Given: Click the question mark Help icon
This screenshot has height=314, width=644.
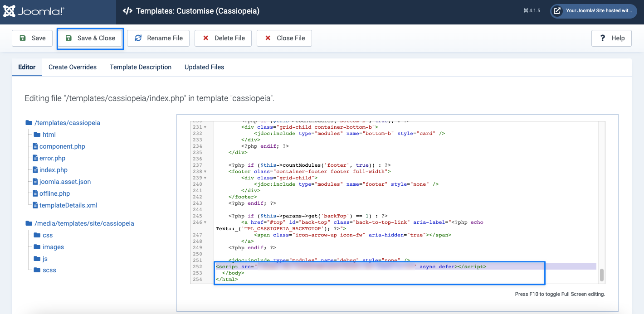Looking at the screenshot, I should point(603,38).
